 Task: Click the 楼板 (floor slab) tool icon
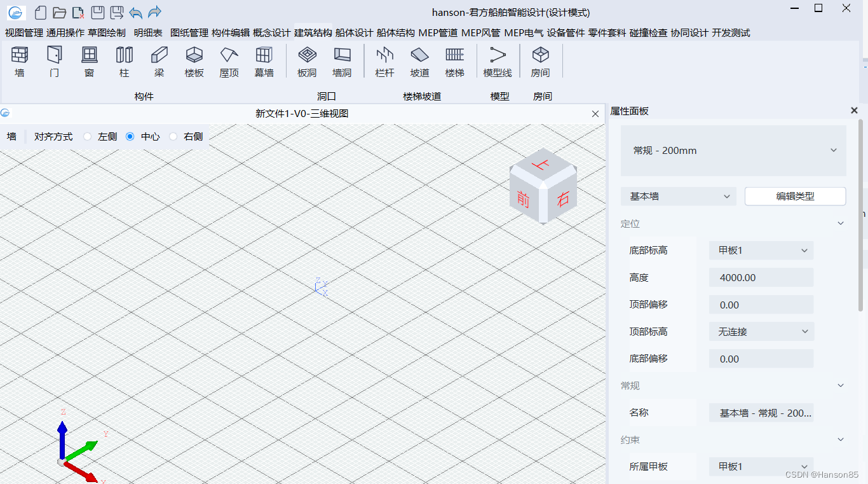coord(194,55)
